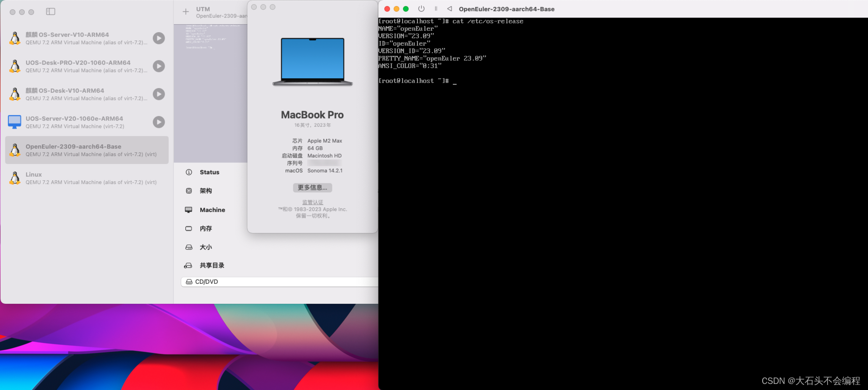
Task: Click the VM screen preview thumbnail
Action: coord(211,93)
